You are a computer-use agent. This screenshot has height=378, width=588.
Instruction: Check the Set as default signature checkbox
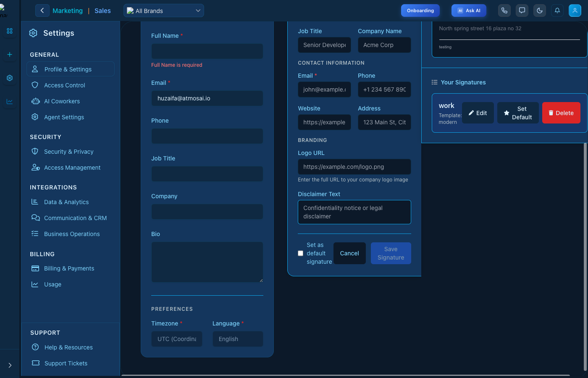click(x=300, y=253)
